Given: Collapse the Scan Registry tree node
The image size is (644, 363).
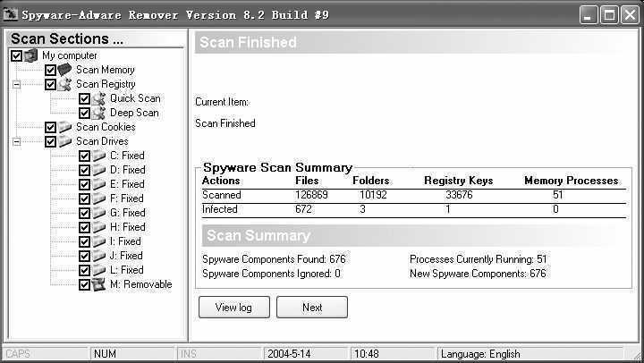Looking at the screenshot, I should click(x=16, y=84).
